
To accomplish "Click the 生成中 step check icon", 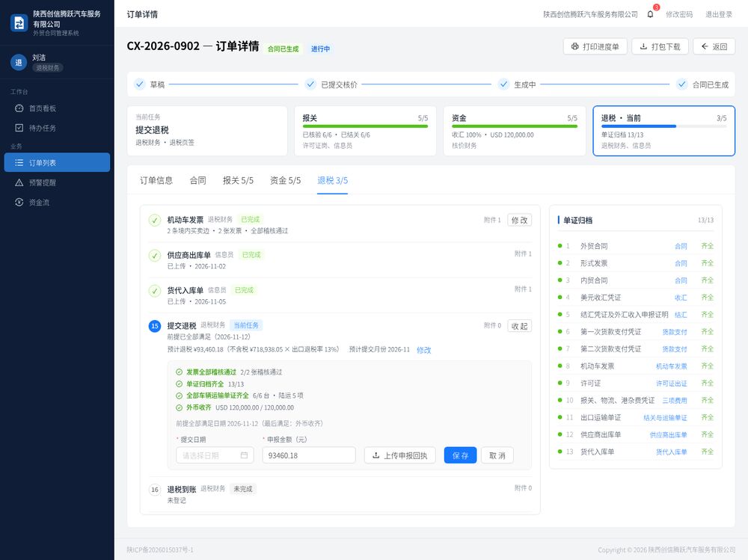I will point(503,84).
